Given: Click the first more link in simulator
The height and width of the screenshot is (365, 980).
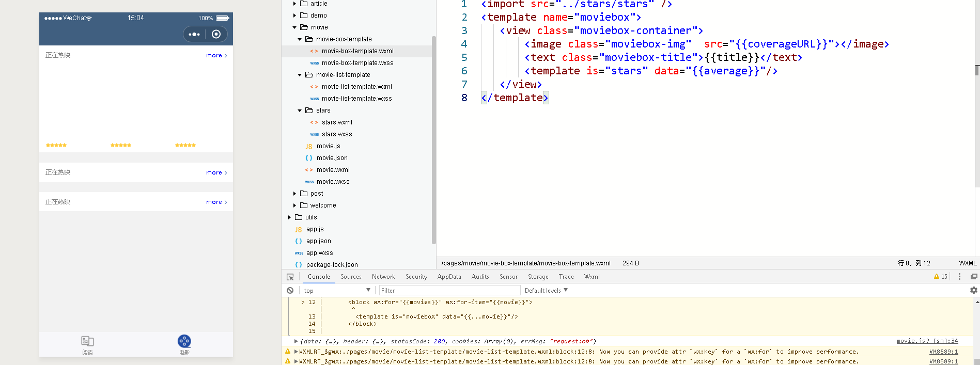Looking at the screenshot, I should [x=216, y=55].
